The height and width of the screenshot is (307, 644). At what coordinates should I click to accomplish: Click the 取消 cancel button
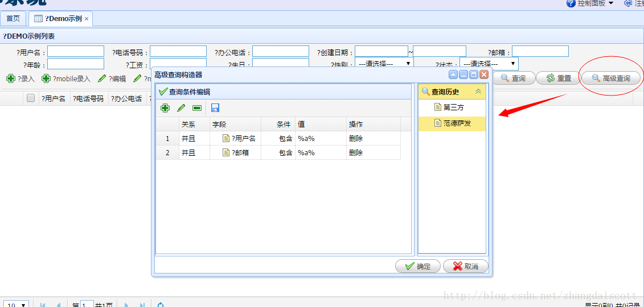[x=466, y=266]
